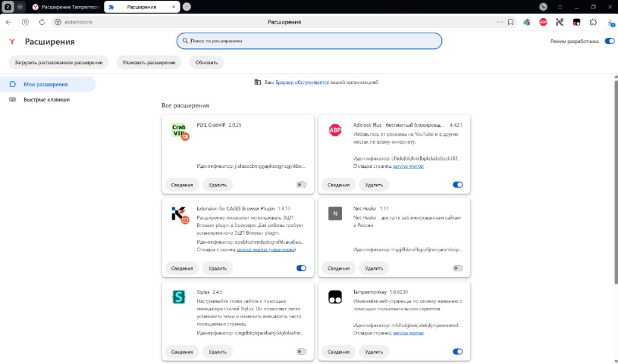Click the Tampermonkey toolbar icon
This screenshot has height=364, width=618.
click(x=576, y=22)
